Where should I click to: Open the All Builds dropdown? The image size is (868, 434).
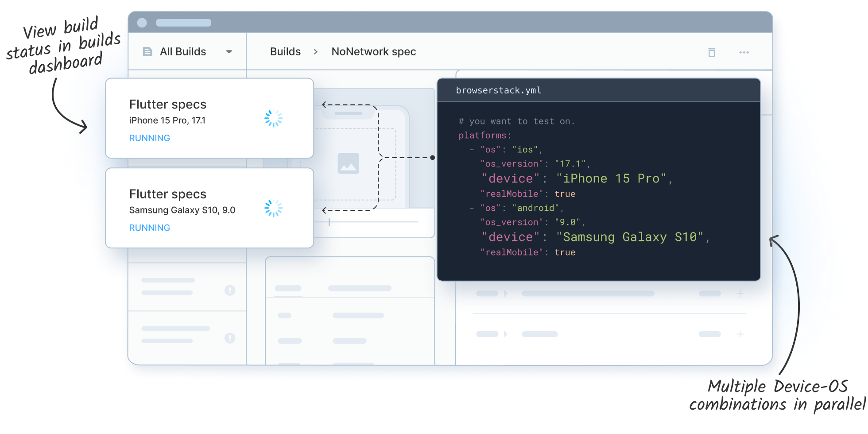(x=229, y=51)
